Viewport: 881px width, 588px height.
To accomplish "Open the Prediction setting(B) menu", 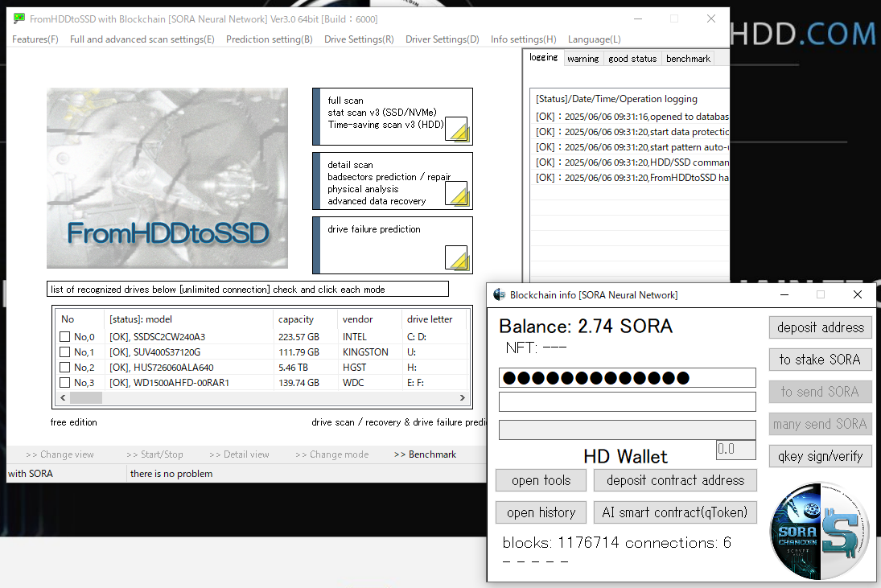I will point(269,39).
